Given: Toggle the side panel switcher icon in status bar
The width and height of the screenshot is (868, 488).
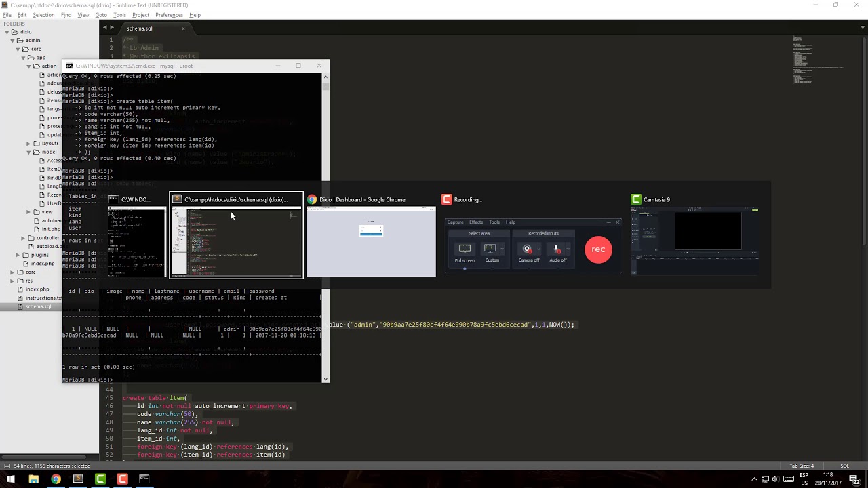Looking at the screenshot, I should click(x=6, y=466).
